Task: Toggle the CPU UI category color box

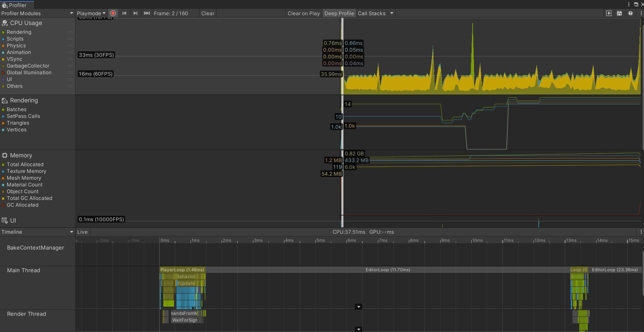Action: tap(3, 80)
